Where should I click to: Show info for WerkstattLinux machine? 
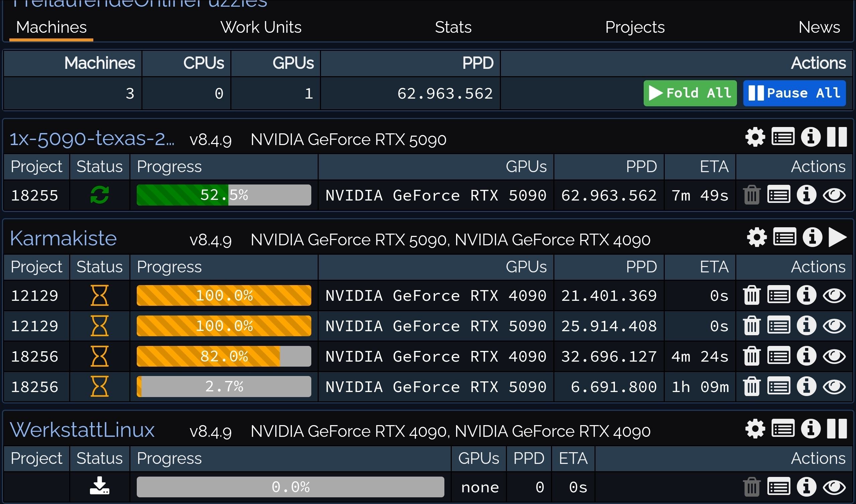pyautogui.click(x=811, y=428)
